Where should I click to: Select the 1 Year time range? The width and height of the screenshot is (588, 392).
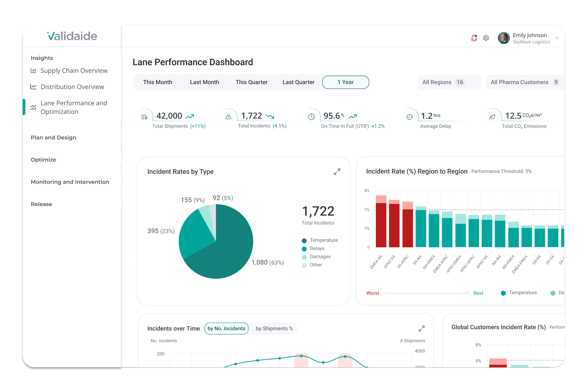tap(345, 82)
